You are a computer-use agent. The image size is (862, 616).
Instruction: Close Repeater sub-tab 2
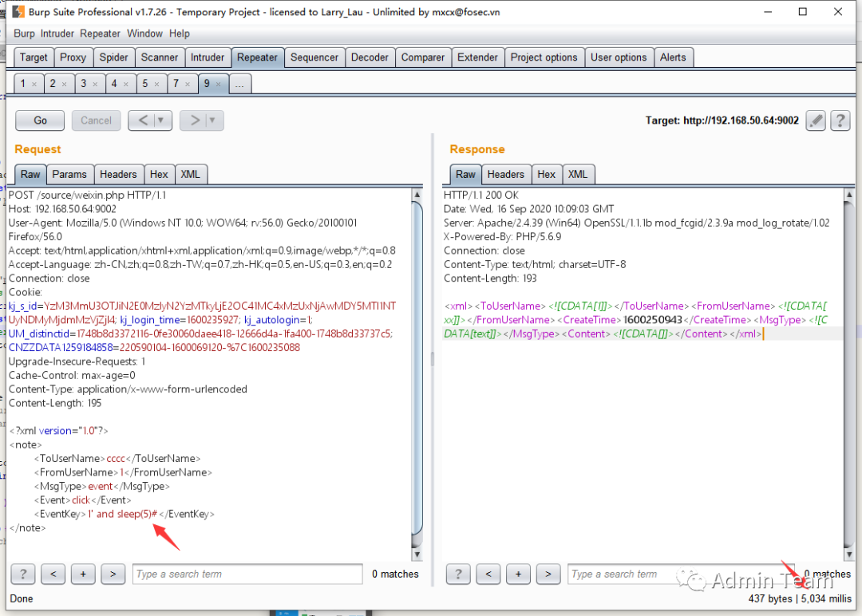coord(65,84)
